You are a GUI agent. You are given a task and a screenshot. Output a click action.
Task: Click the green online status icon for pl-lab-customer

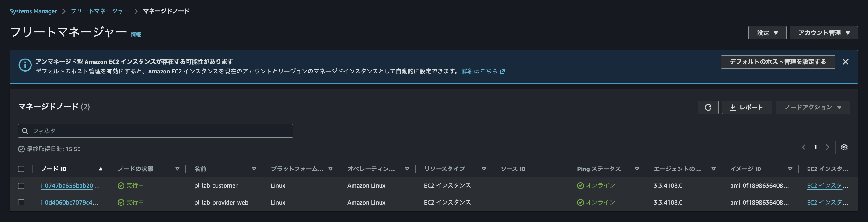click(580, 185)
